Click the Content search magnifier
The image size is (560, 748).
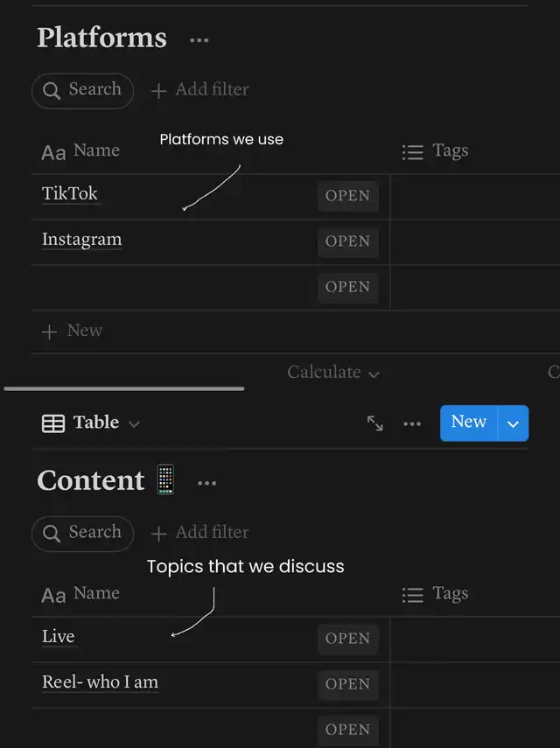tap(52, 533)
